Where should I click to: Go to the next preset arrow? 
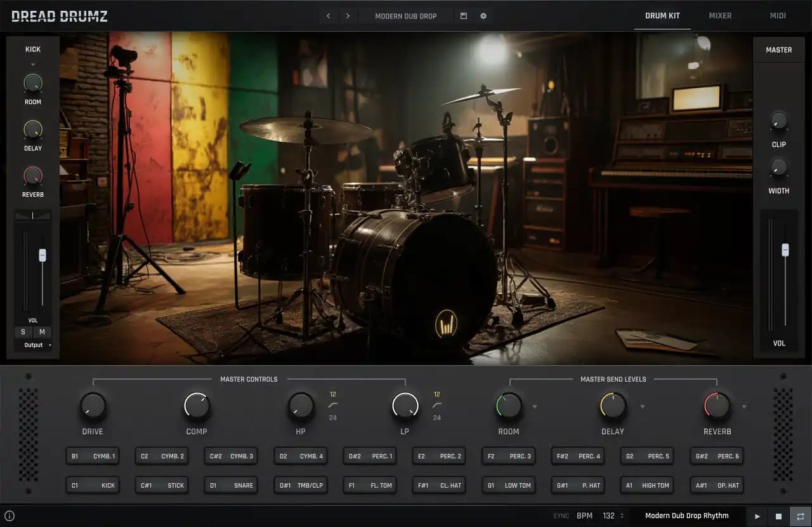click(x=348, y=16)
